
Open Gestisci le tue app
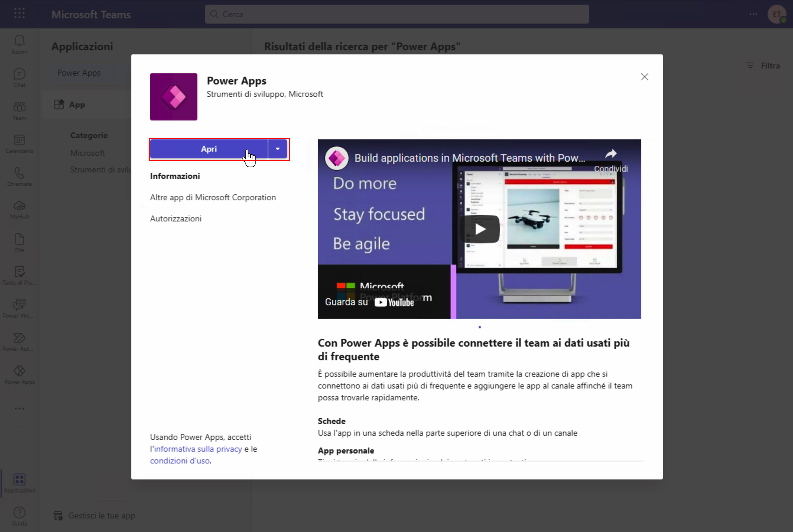[x=94, y=516]
